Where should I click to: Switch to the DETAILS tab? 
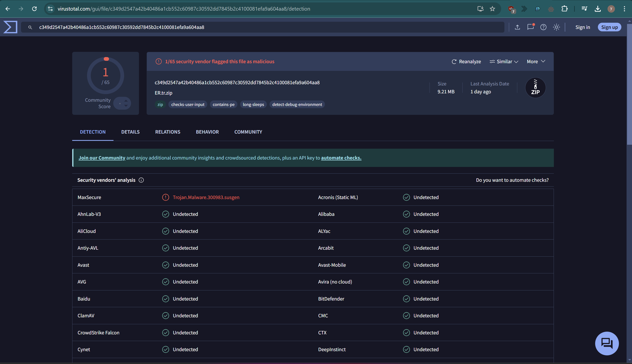pos(130,132)
